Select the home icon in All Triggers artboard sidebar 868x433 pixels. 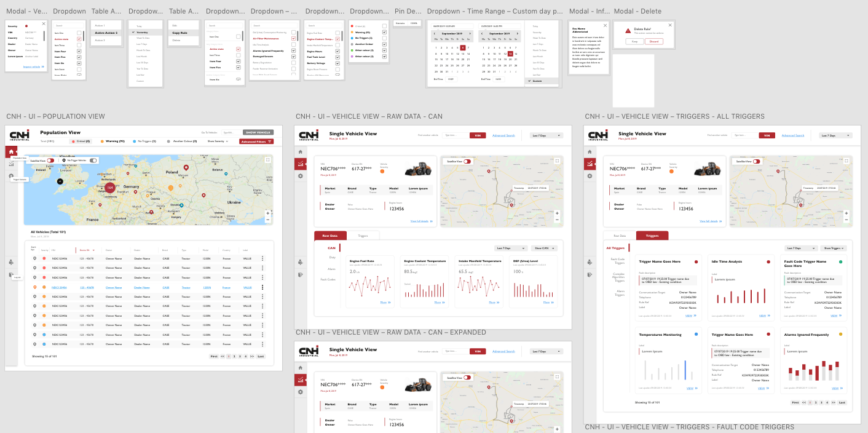[589, 151]
